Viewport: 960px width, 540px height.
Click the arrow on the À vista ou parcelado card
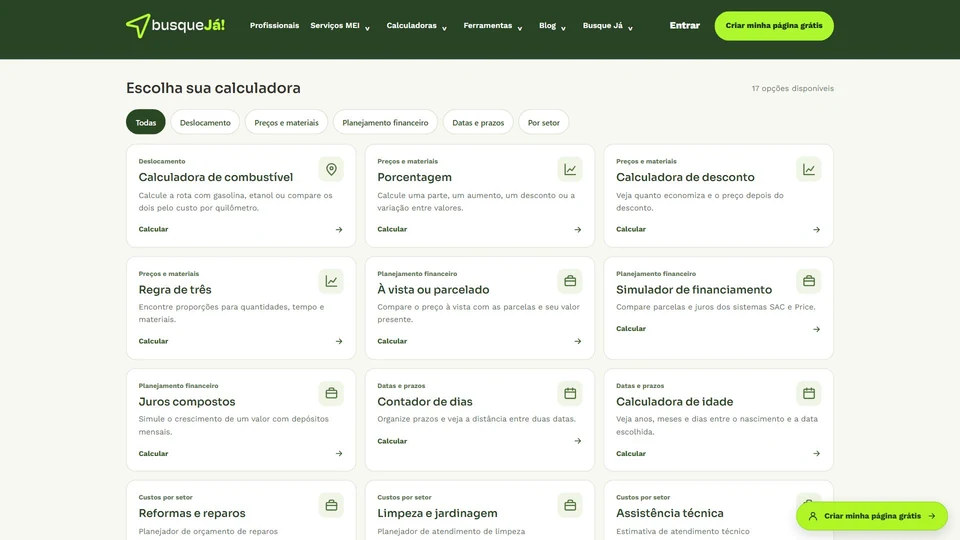click(x=577, y=342)
